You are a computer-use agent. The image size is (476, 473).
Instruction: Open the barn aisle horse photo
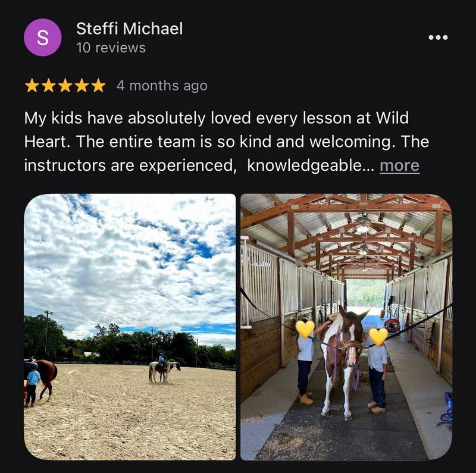[346, 327]
